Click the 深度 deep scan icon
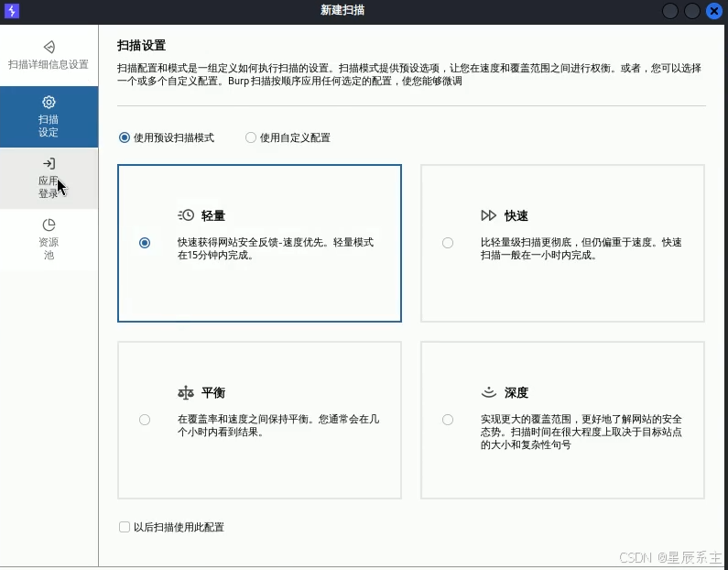This screenshot has height=570, width=728. 489,392
